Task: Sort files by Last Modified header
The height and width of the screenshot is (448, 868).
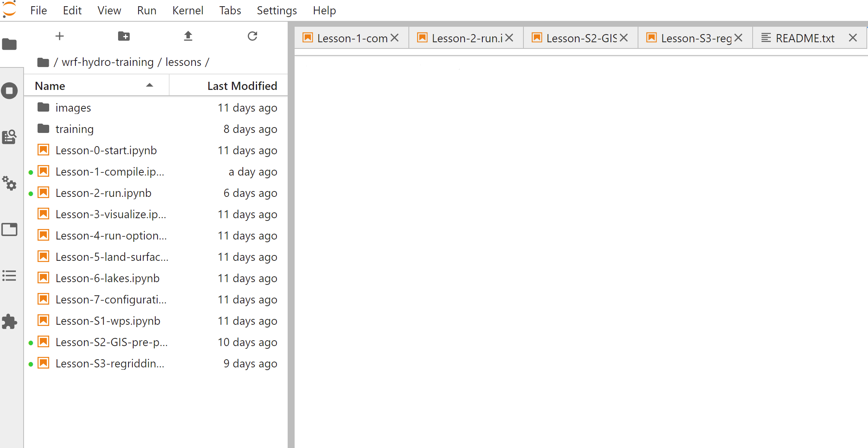Action: click(x=242, y=86)
